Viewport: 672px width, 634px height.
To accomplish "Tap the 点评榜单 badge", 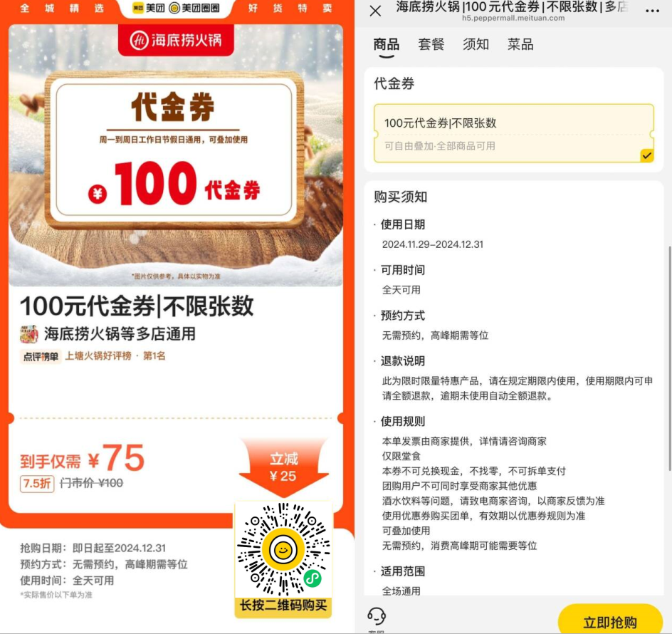I will pyautogui.click(x=41, y=356).
